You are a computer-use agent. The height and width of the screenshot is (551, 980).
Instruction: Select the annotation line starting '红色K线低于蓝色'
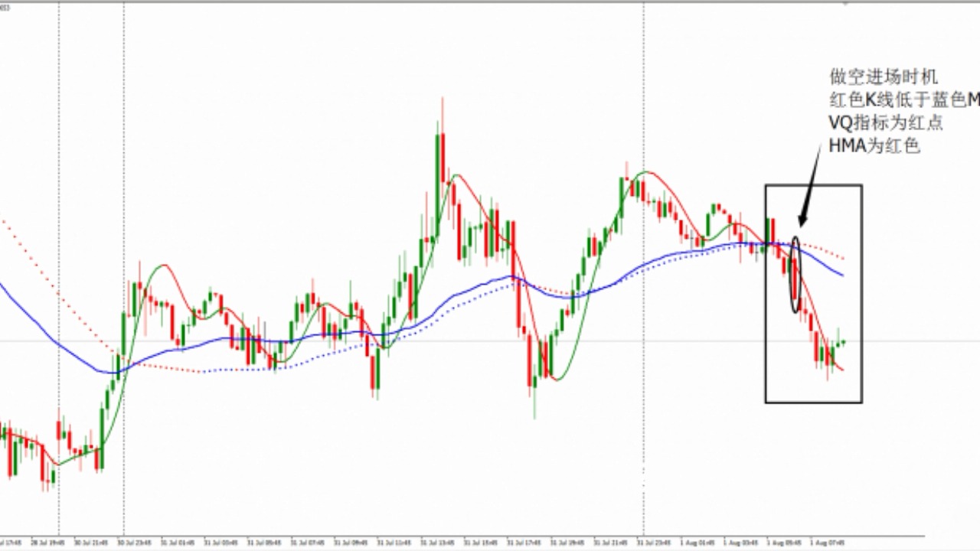pos(904,99)
